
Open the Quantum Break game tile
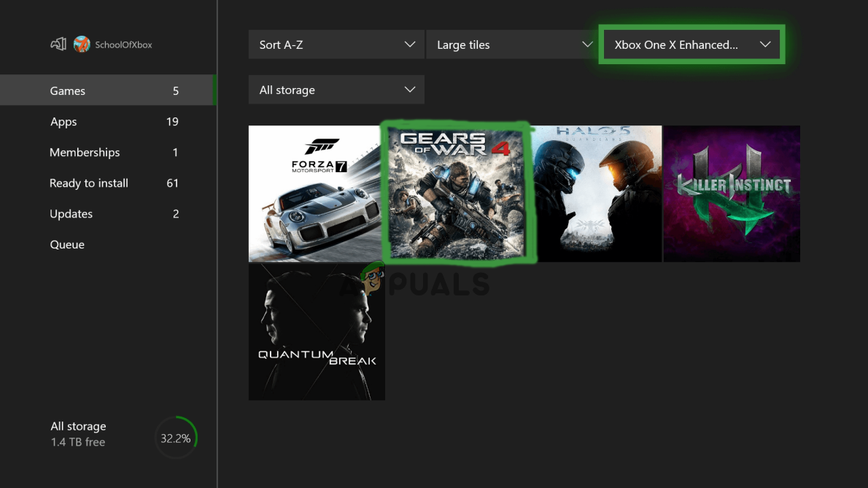[317, 332]
